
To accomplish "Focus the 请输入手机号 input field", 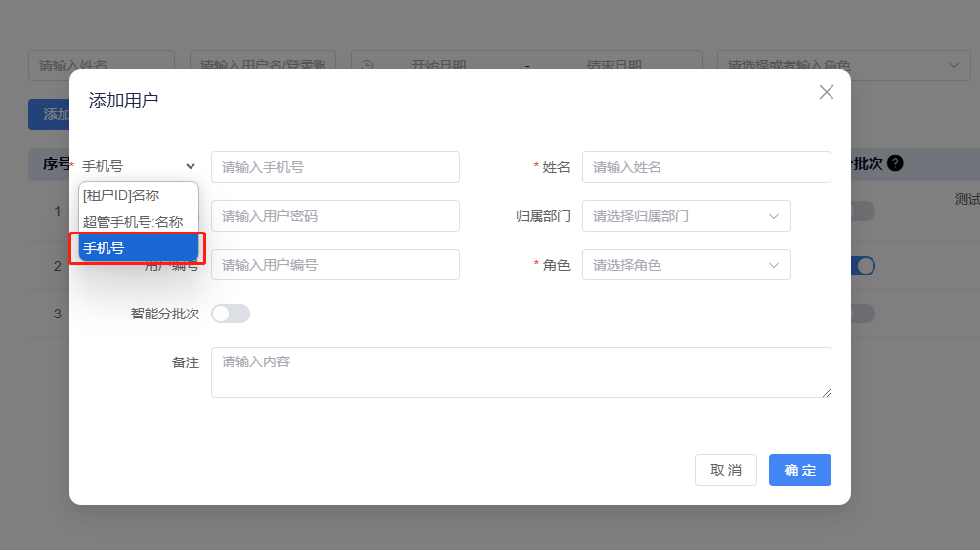I will (x=335, y=167).
